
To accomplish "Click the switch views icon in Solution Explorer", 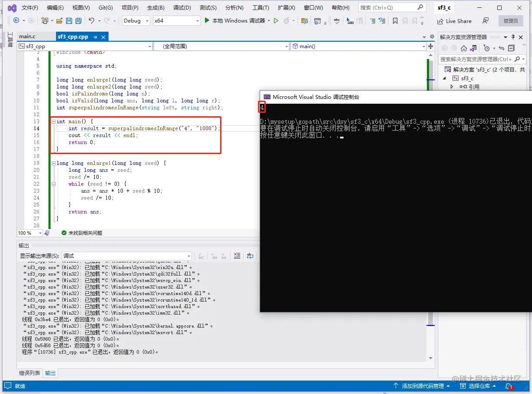I will click(x=473, y=48).
